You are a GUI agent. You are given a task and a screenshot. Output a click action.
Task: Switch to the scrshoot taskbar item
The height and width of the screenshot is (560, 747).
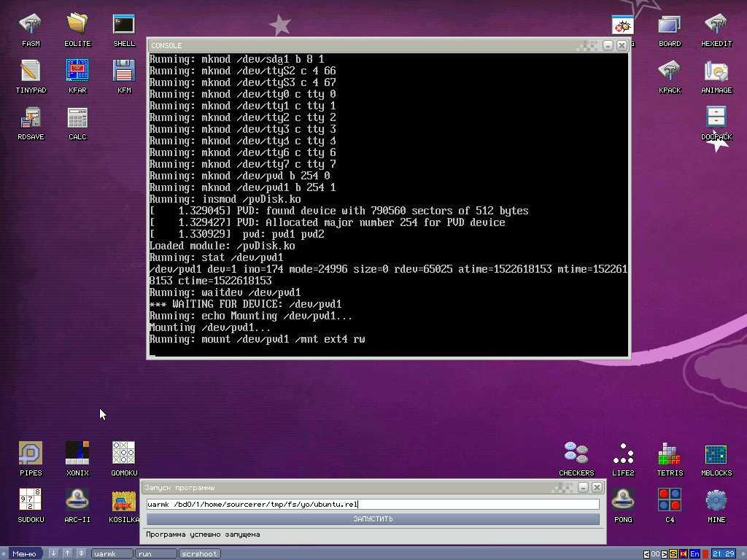[x=200, y=553]
